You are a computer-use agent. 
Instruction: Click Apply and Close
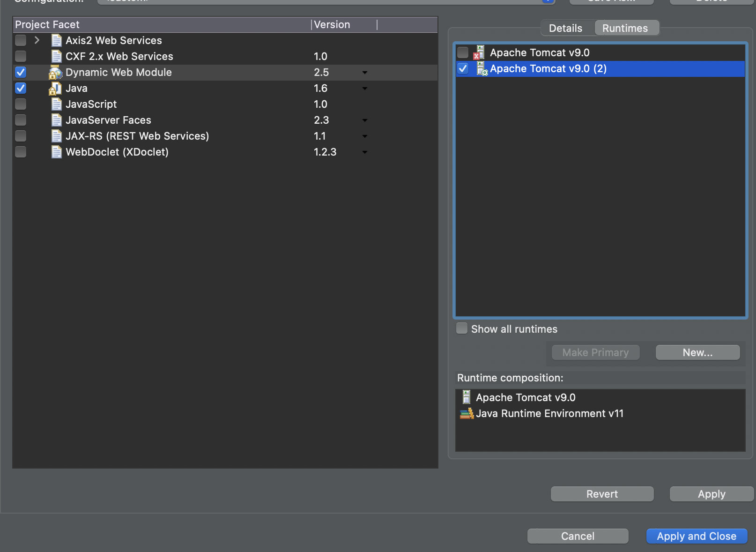(697, 536)
